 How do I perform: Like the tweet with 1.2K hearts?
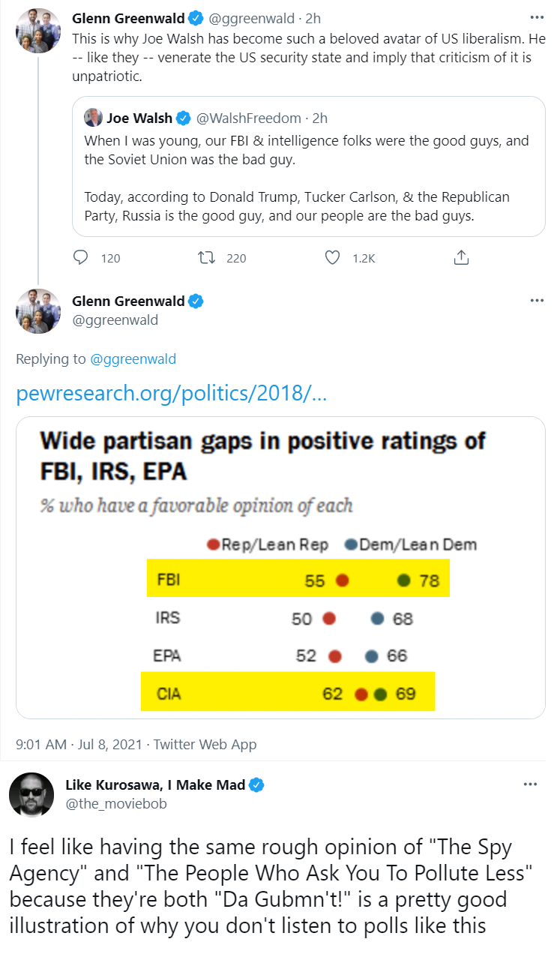(x=332, y=257)
